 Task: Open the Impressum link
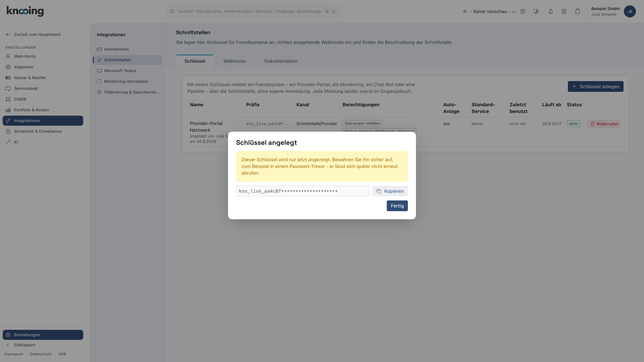tap(13, 354)
